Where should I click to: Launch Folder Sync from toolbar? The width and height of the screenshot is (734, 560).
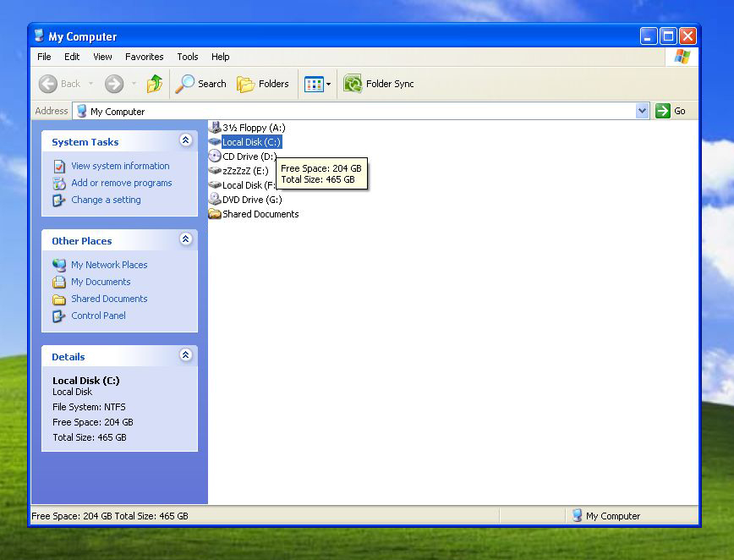[378, 84]
